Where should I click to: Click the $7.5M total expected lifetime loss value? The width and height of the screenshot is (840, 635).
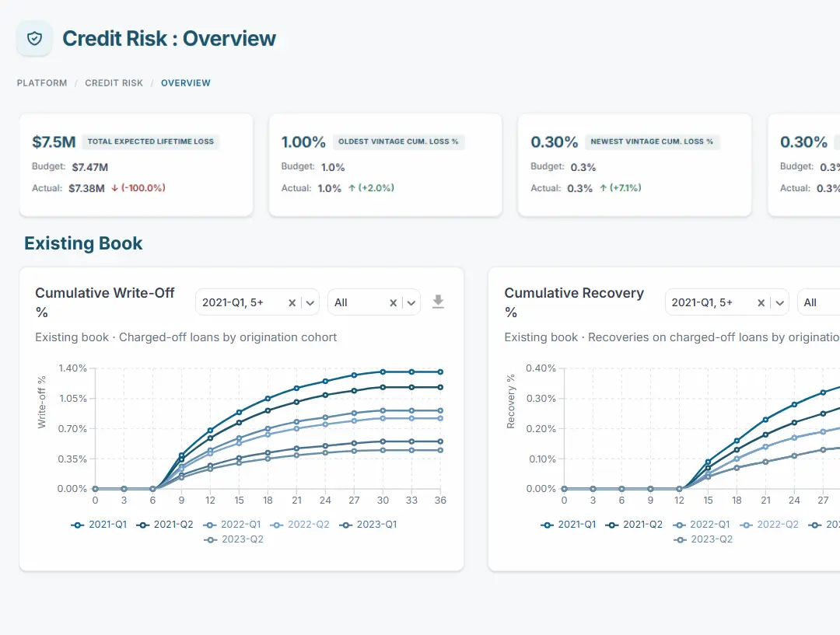(54, 142)
